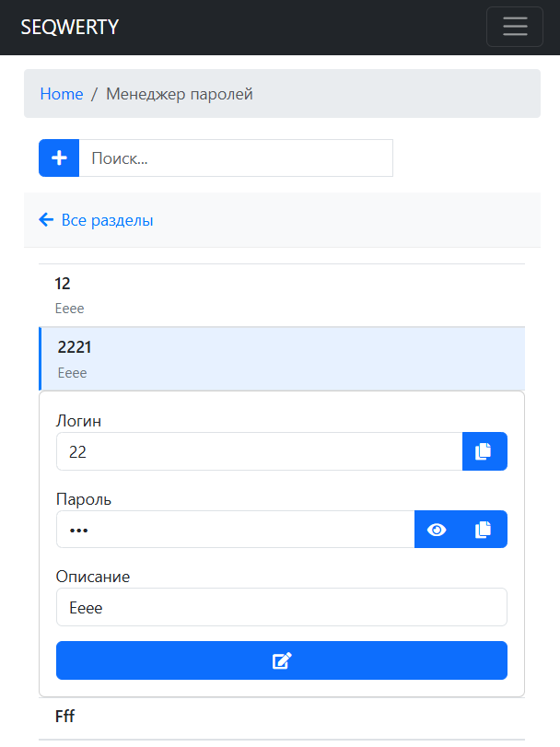Expand the entry titled 12

point(281,294)
